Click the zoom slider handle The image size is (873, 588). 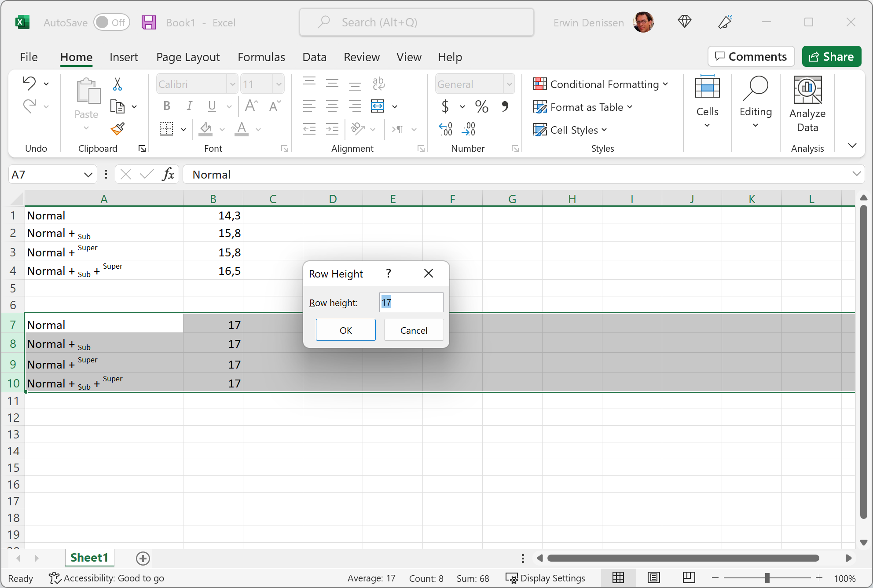tap(767, 578)
